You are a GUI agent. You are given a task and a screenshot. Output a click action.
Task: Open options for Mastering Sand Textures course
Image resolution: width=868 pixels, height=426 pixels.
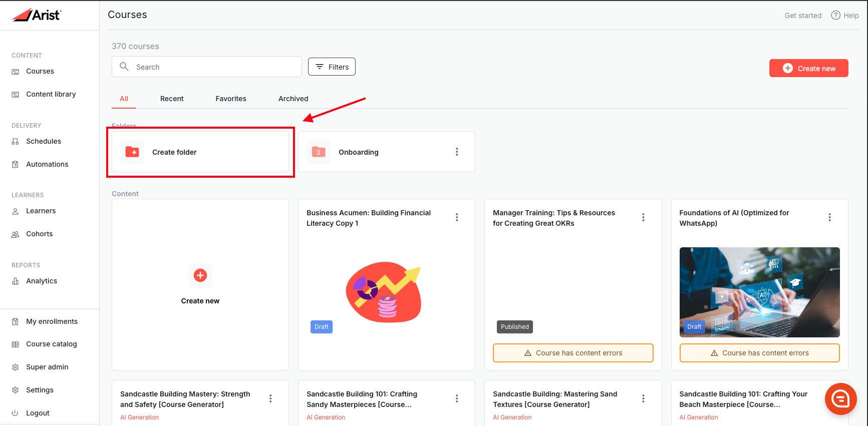(643, 398)
